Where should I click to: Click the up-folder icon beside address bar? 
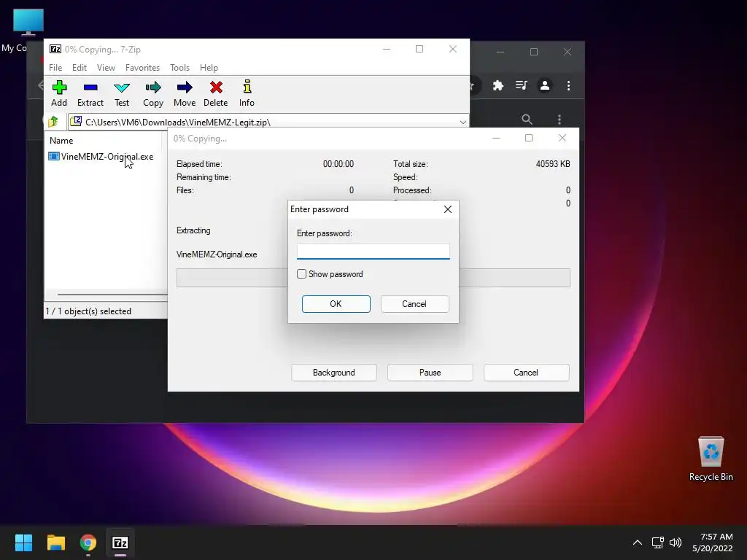53,122
